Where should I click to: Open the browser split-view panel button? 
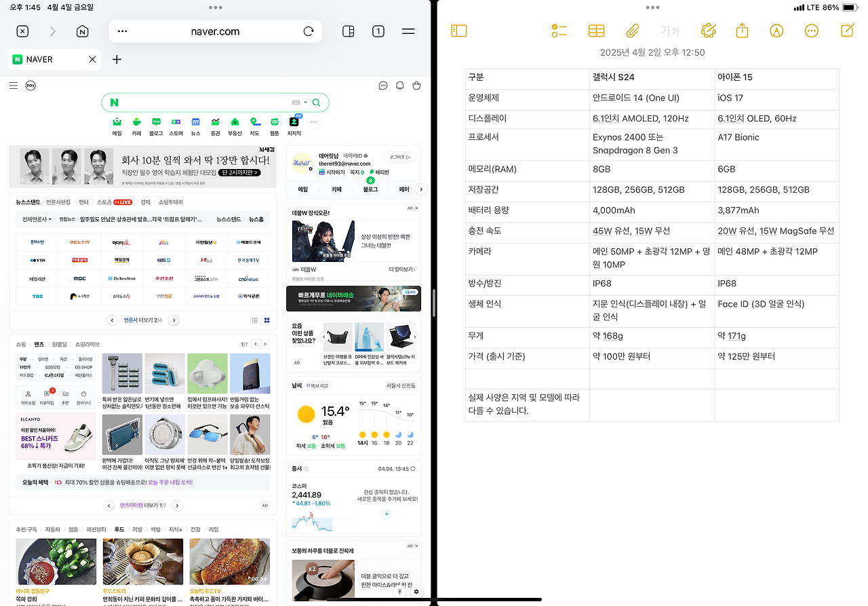point(348,31)
